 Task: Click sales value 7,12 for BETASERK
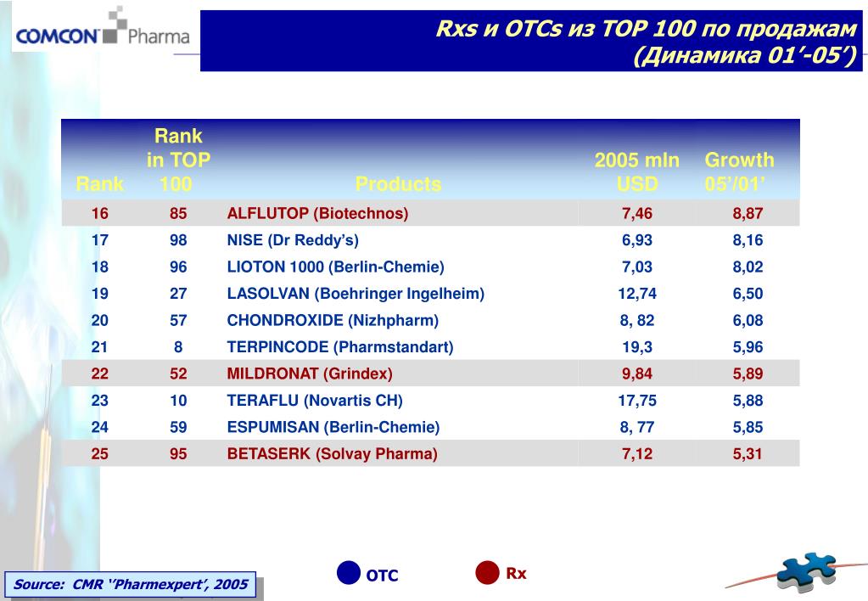(x=637, y=453)
